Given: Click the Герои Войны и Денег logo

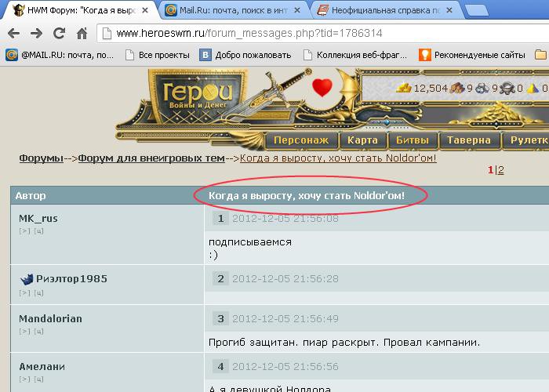Looking at the screenshot, I should (x=197, y=96).
